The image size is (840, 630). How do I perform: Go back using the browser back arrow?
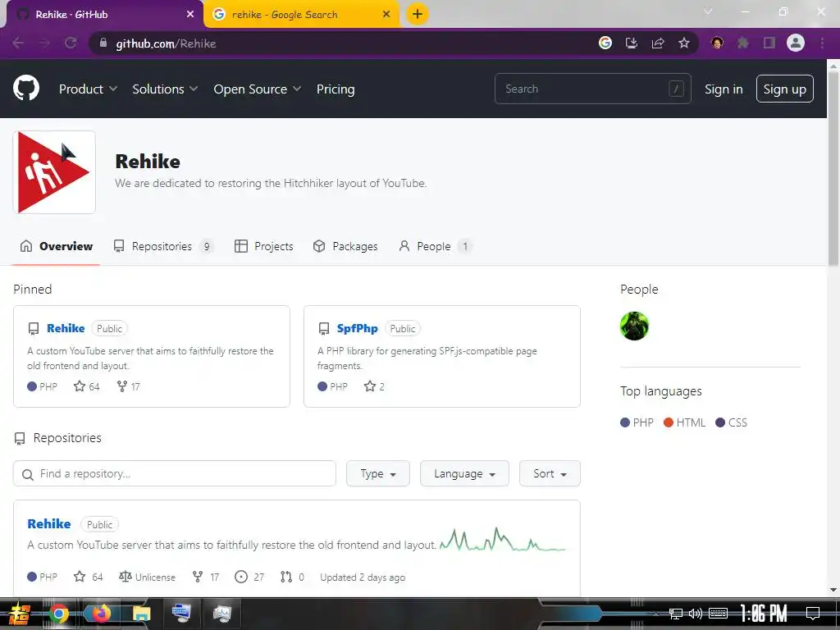click(x=18, y=43)
